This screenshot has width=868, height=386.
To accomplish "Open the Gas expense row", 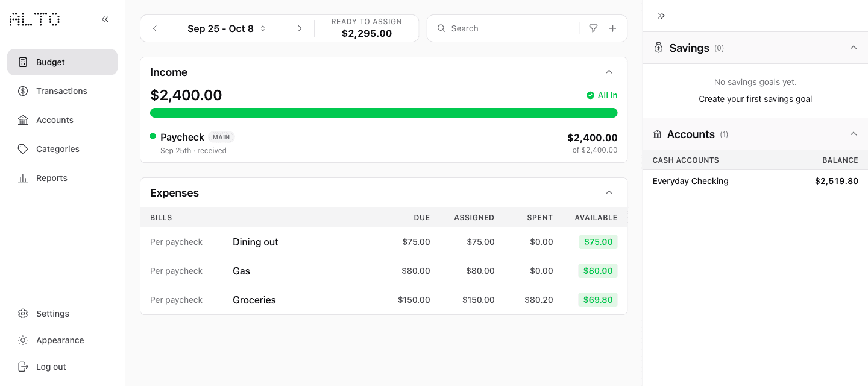I will click(383, 271).
